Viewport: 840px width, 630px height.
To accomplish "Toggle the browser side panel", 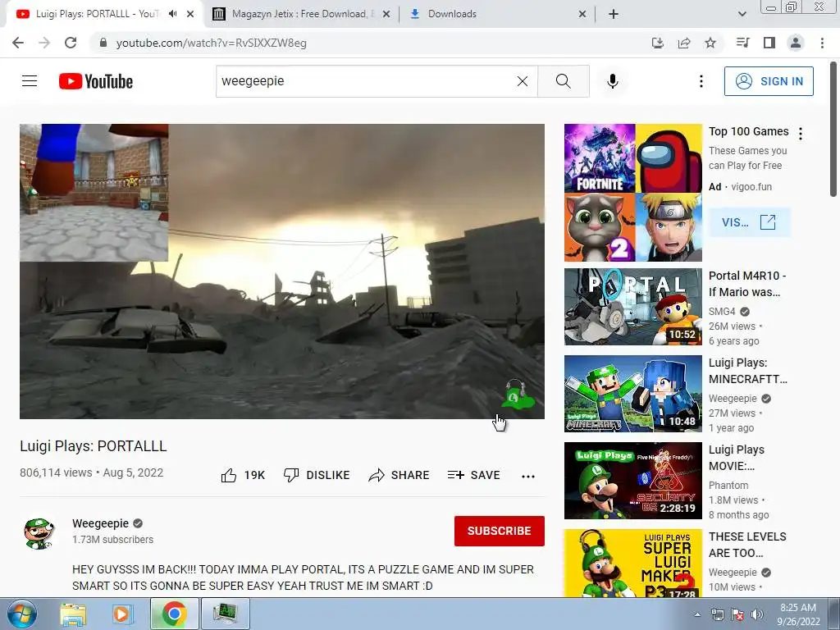I will [x=769, y=43].
